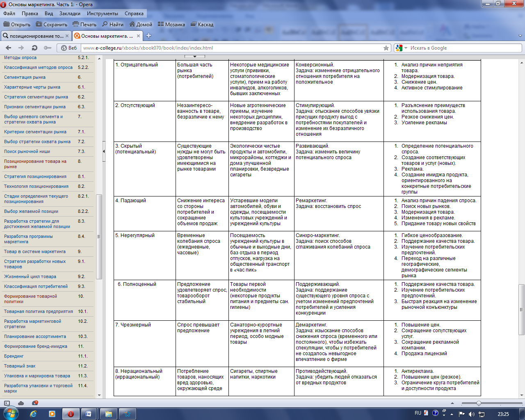Image resolution: width=525 pixels, height=420 pixels.
Task: Open the media player taskbar icon
Action: (52, 414)
